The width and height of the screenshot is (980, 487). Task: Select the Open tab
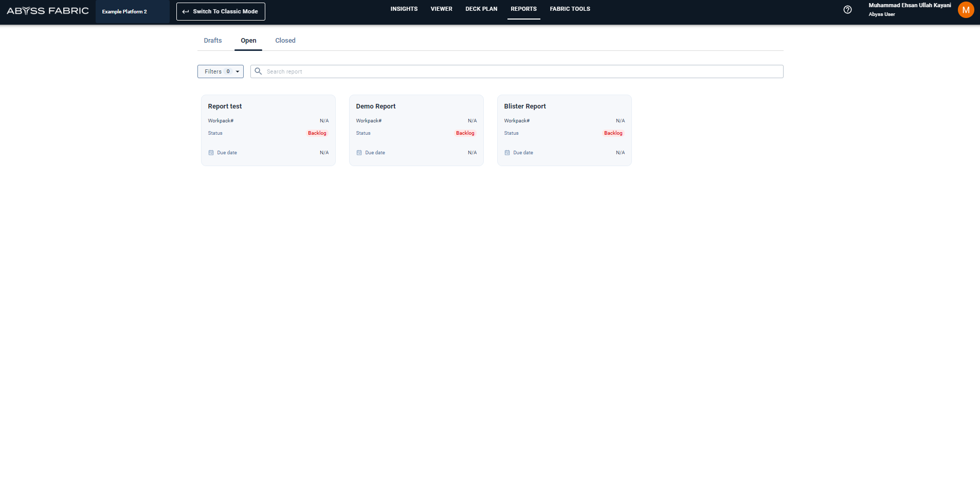248,41
